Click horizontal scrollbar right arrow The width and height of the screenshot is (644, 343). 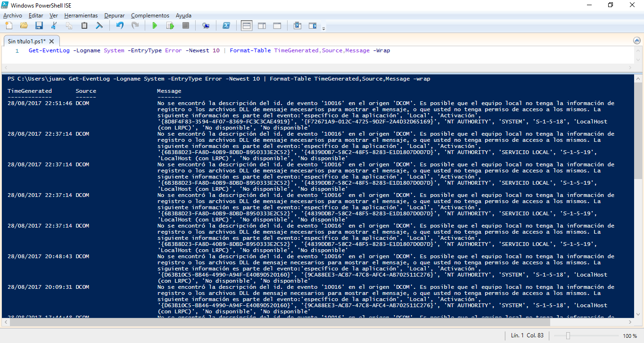pyautogui.click(x=630, y=322)
